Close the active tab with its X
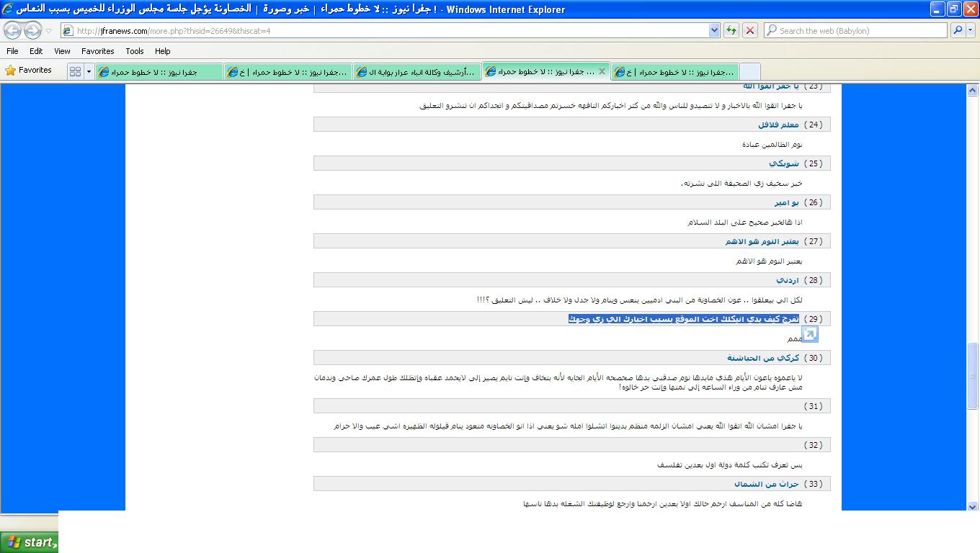The image size is (980, 553). click(x=601, y=71)
